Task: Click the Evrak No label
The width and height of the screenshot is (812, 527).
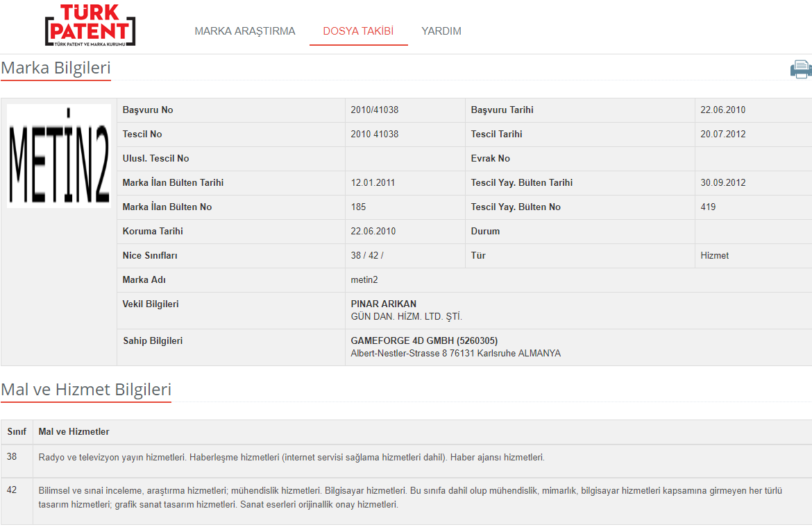Action: (x=491, y=158)
